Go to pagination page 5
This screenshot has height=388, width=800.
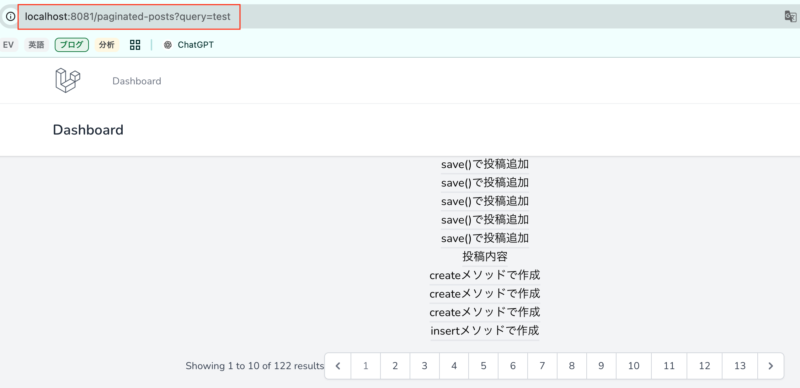pyautogui.click(x=484, y=366)
